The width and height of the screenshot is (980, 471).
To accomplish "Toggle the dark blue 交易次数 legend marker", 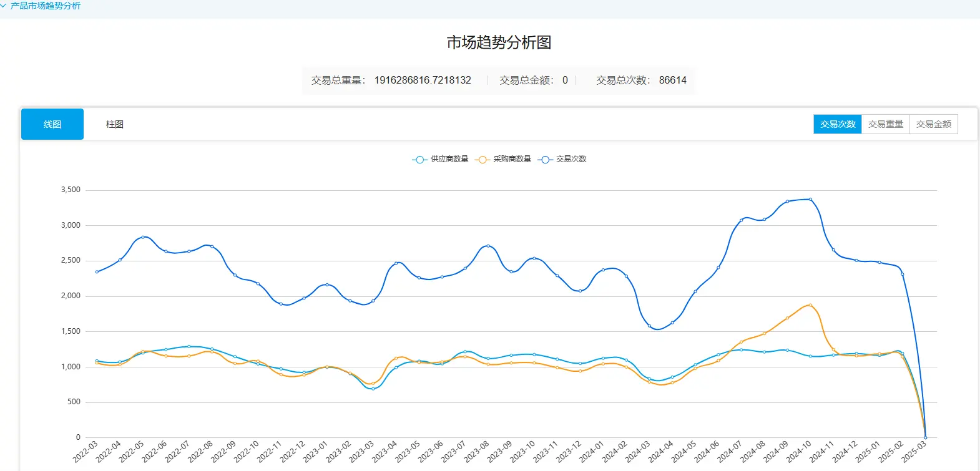I will 545,159.
